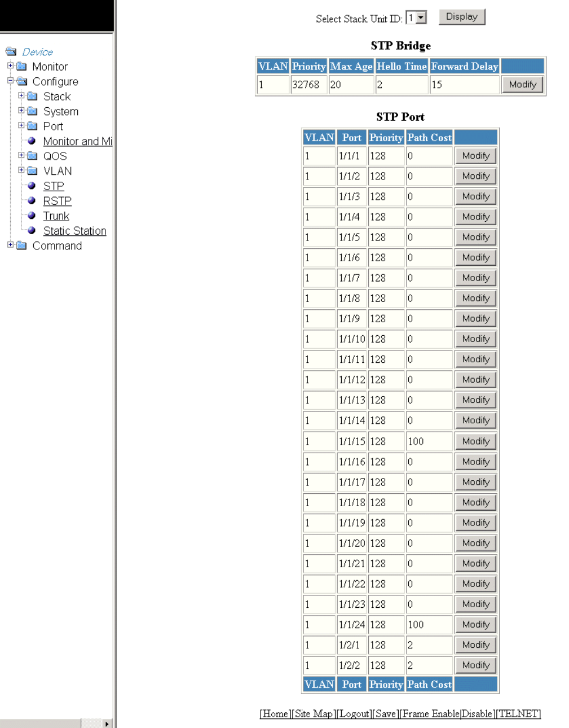Viewport: 569px width, 728px height.
Task: Click Modify for port 1/1/20
Action: pos(476,543)
